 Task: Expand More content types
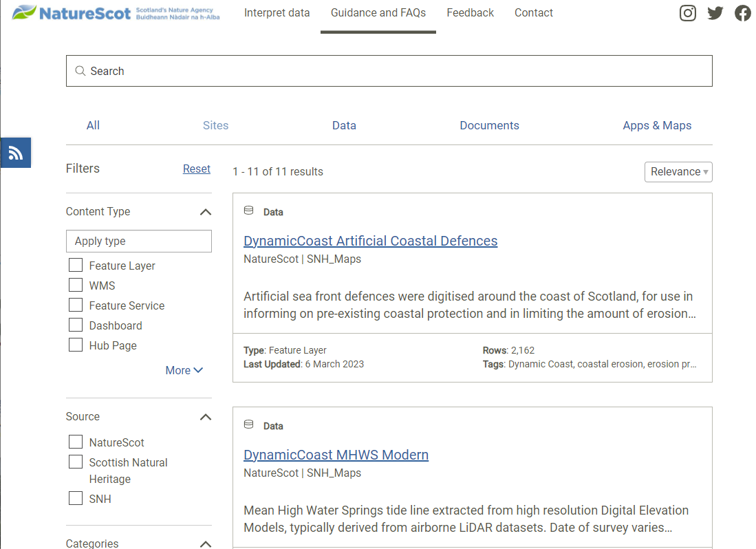coord(184,370)
